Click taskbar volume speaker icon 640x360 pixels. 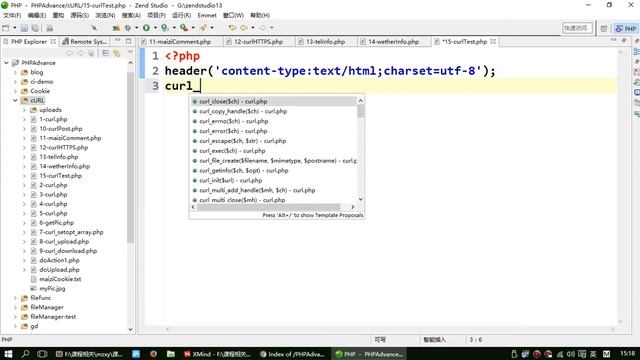click(x=571, y=354)
